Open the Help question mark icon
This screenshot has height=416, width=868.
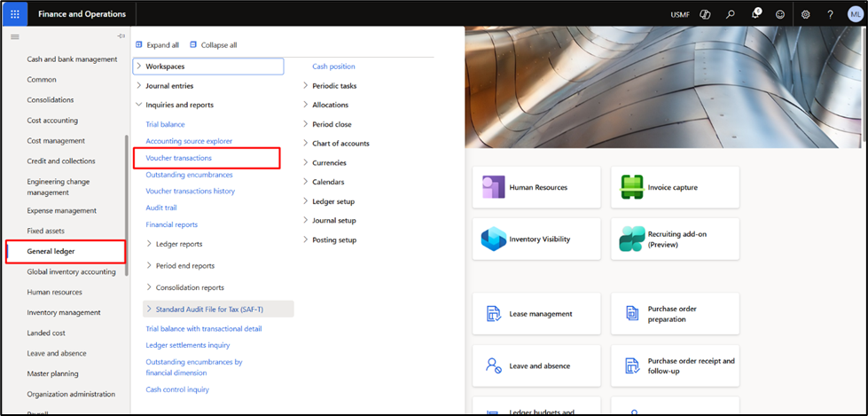click(x=831, y=14)
